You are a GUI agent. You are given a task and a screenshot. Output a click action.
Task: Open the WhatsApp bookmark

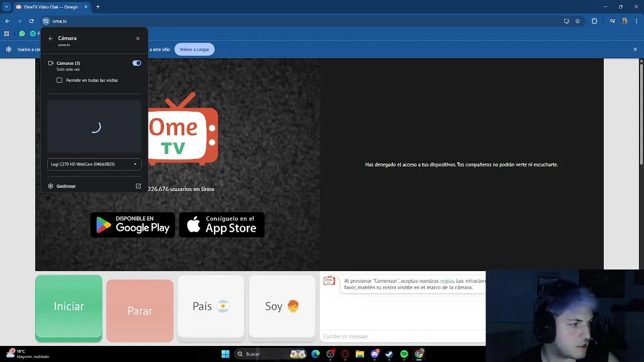(22, 34)
